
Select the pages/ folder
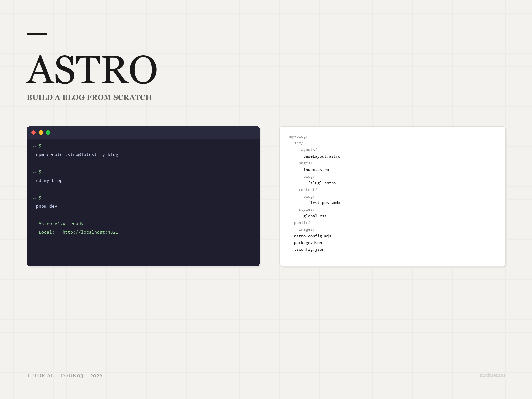tap(306, 163)
